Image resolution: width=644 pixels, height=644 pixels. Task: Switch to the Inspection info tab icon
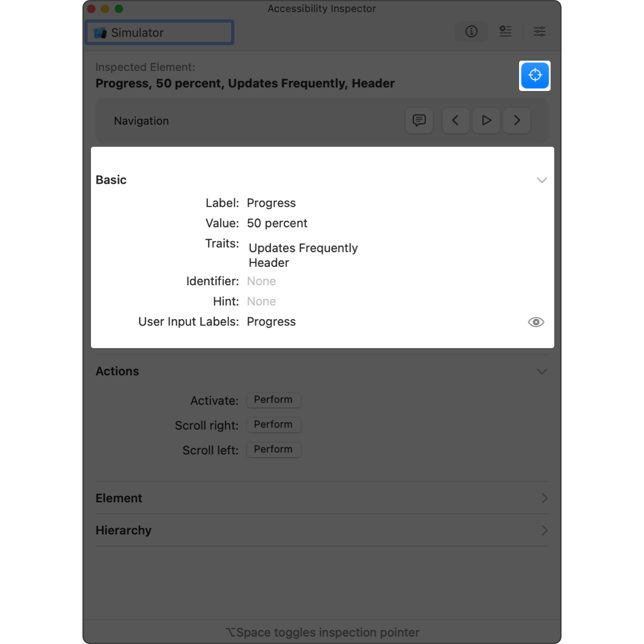[x=471, y=32]
